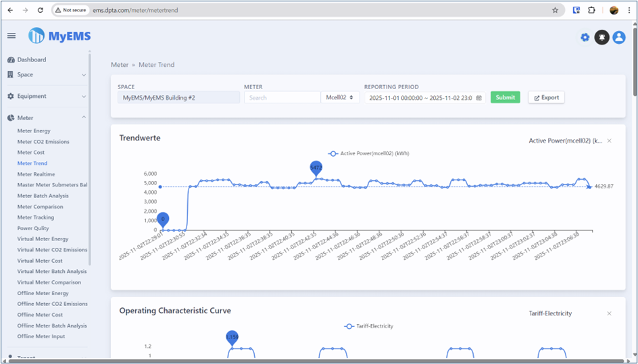Bookmark page with the star icon

tap(555, 10)
